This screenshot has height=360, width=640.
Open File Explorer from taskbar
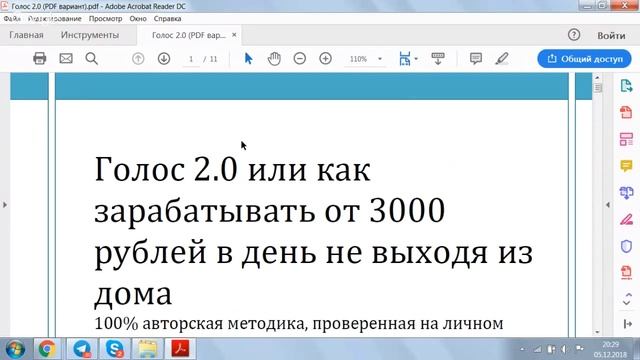coord(147,349)
